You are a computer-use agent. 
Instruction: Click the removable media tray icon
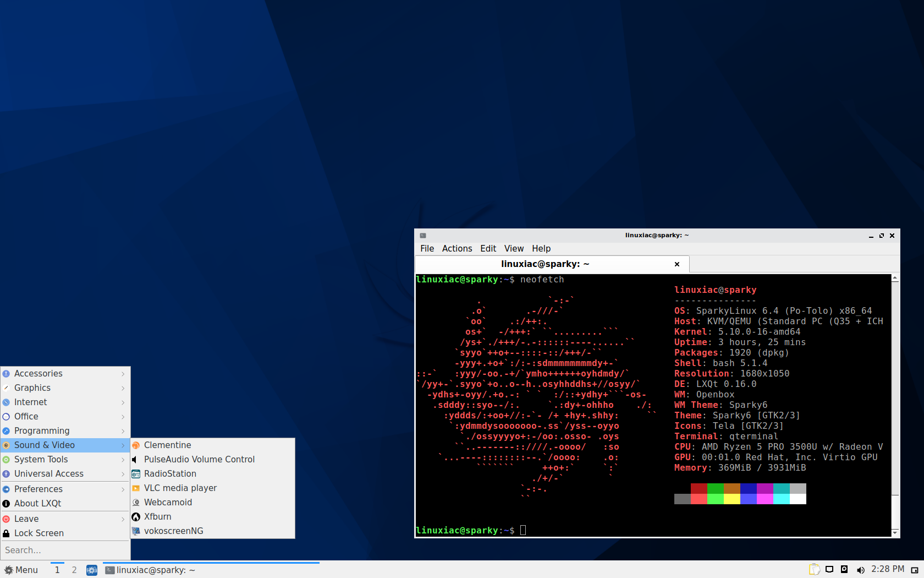844,570
